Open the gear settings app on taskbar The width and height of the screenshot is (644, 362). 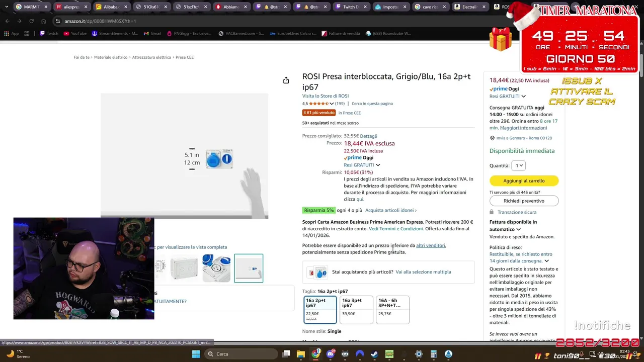click(419, 354)
